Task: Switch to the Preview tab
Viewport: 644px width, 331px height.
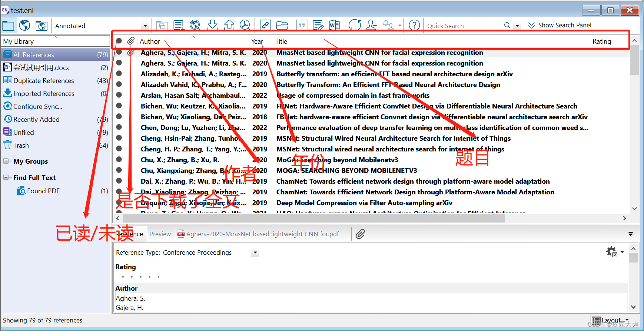Action: pos(160,234)
